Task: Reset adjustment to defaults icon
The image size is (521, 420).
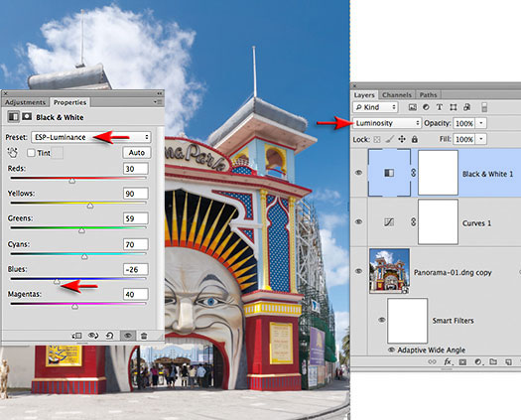Action: (x=109, y=336)
